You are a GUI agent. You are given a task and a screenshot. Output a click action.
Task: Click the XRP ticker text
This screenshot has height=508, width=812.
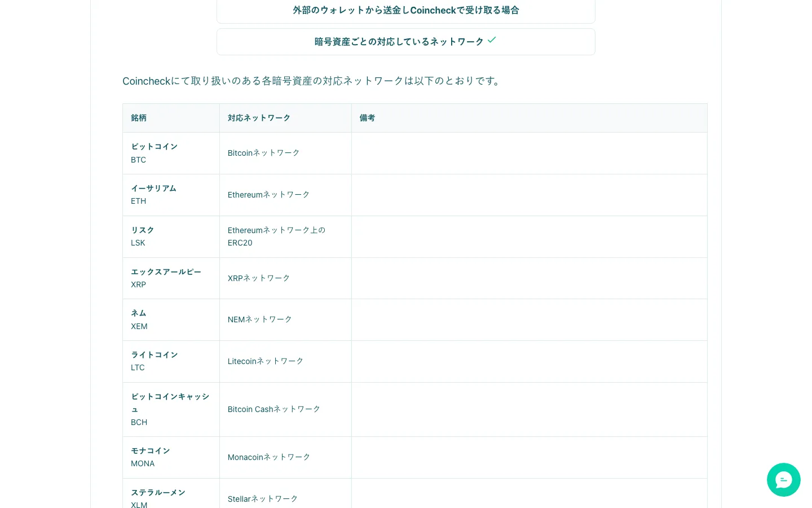tap(139, 284)
